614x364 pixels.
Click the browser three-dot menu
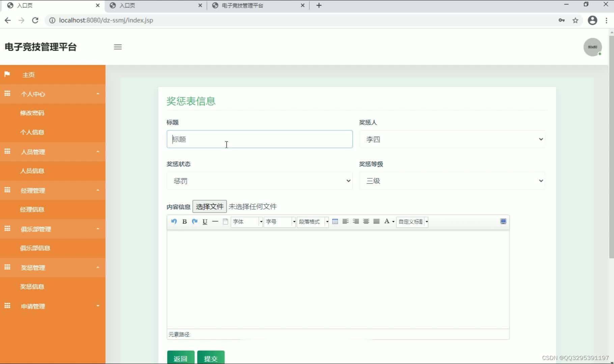(x=607, y=20)
